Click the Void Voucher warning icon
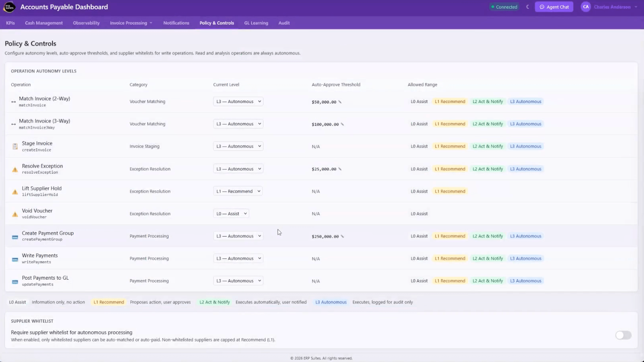 pos(15,214)
